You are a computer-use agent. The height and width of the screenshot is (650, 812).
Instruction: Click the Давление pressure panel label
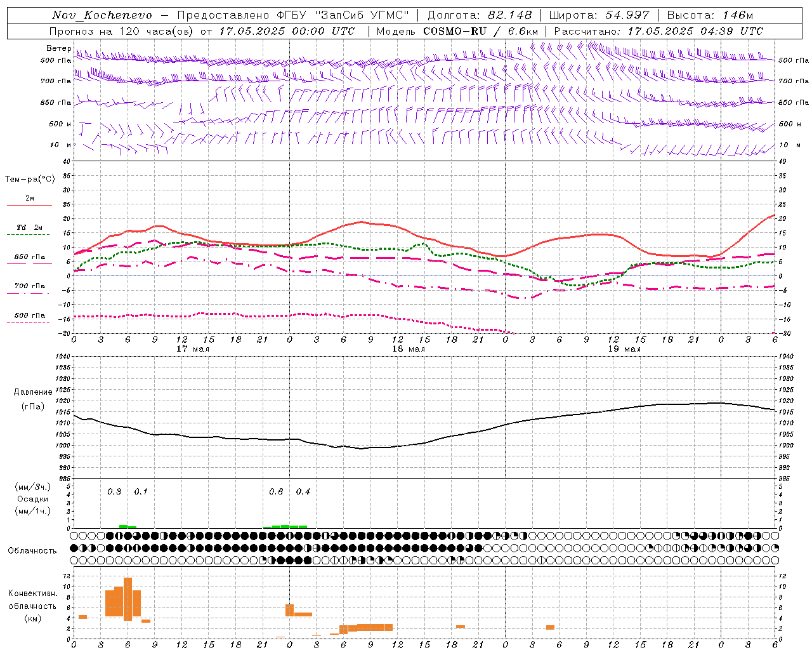(33, 392)
